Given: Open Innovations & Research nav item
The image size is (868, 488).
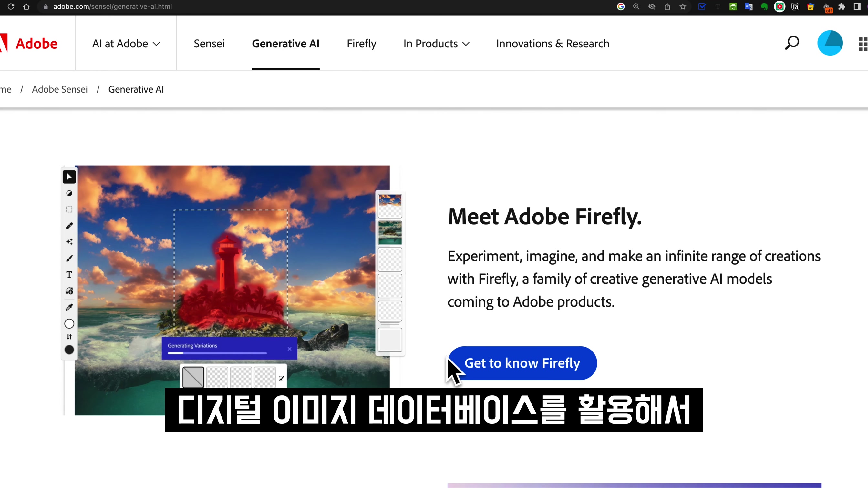Looking at the screenshot, I should click(x=553, y=44).
